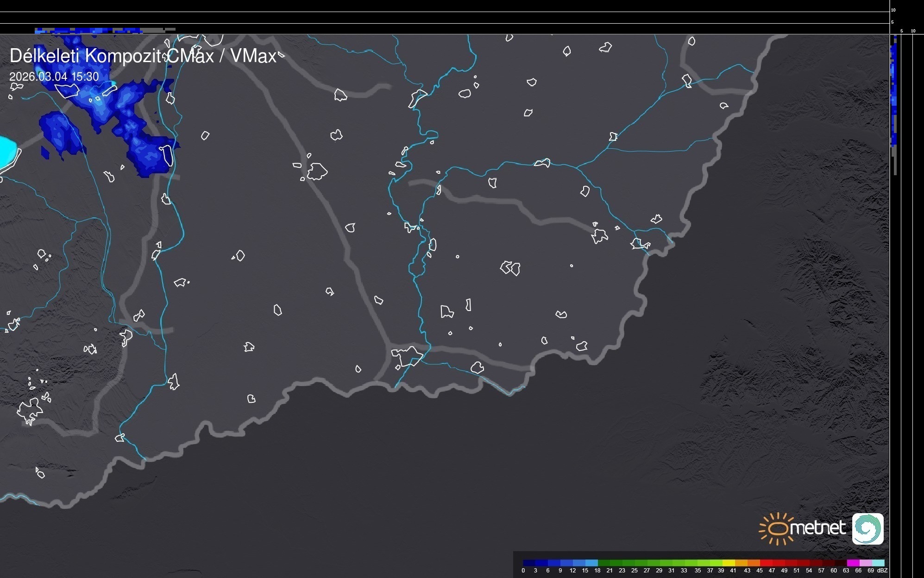Screen dimensions: 924x578
Task: Click the 2026.03.04 15:30 timestamp
Action: [54, 76]
